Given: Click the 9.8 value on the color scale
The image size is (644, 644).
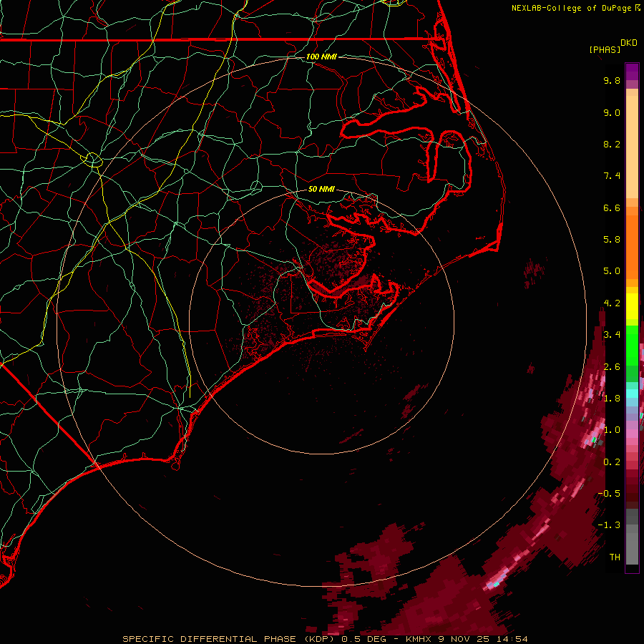Looking at the screenshot, I should point(612,80).
